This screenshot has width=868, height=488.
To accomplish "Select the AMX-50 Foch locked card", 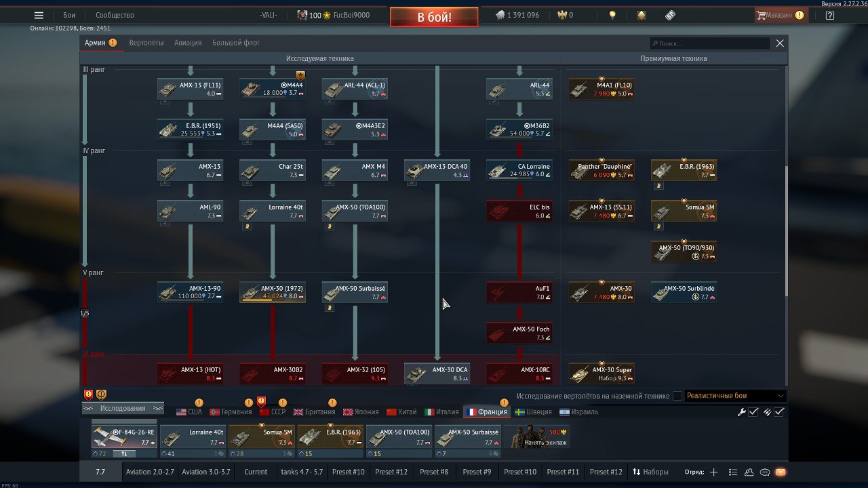I will click(519, 333).
